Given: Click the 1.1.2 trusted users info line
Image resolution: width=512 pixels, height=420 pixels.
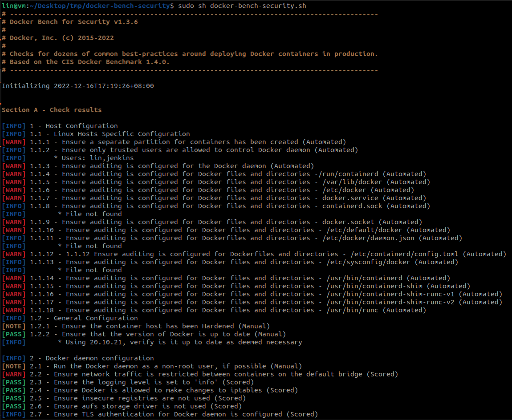Looking at the screenshot, I should tap(180, 150).
